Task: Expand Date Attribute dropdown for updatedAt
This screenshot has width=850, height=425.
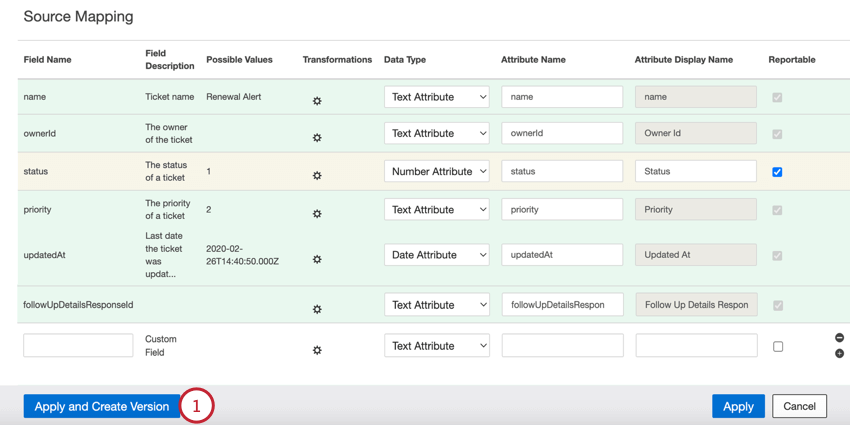Action: tap(437, 255)
